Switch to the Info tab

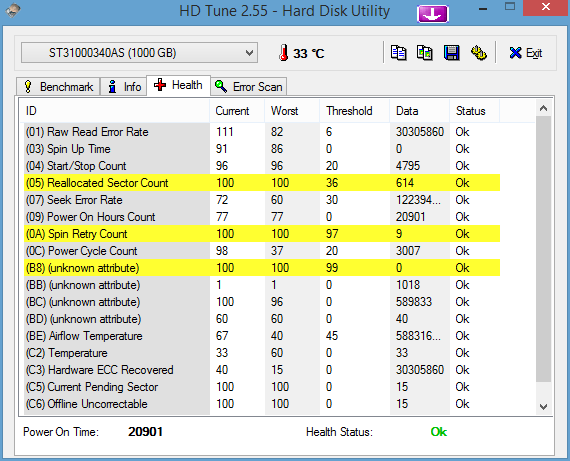tap(124, 87)
